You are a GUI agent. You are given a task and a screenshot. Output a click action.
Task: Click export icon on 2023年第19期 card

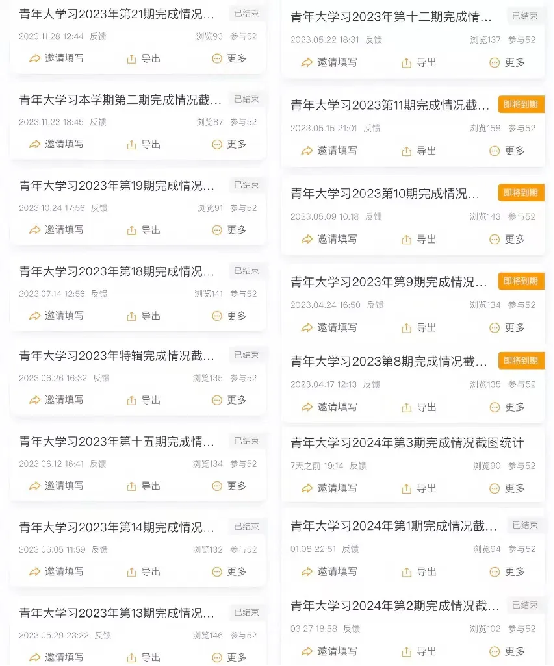[131, 230]
